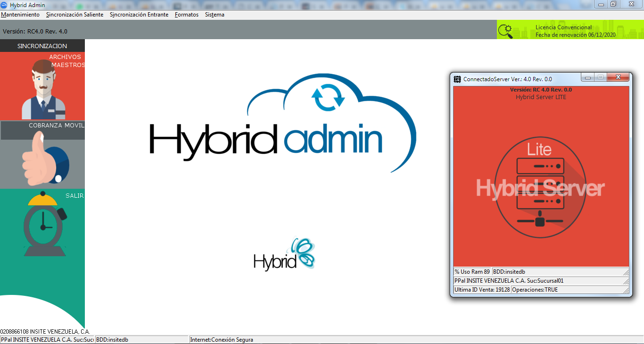This screenshot has height=344, width=644.
Task: Click the Hybrid Server LITE heading text
Action: [541, 97]
